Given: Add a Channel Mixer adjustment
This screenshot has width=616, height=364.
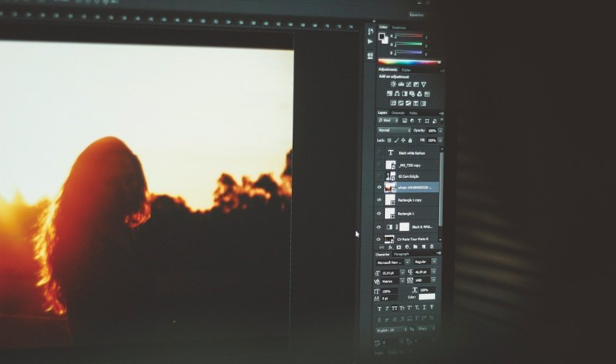Looking at the screenshot, I should pos(419,94).
